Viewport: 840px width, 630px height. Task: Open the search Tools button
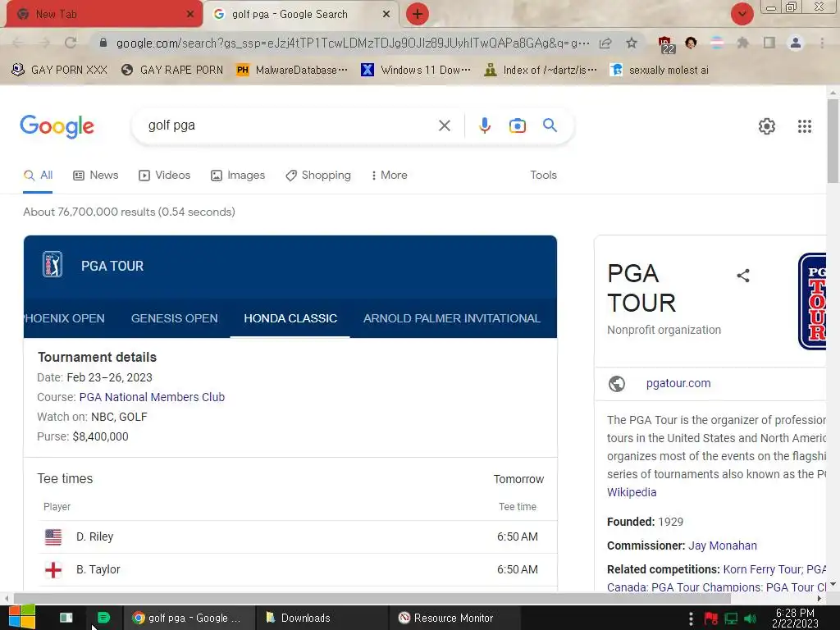543,176
